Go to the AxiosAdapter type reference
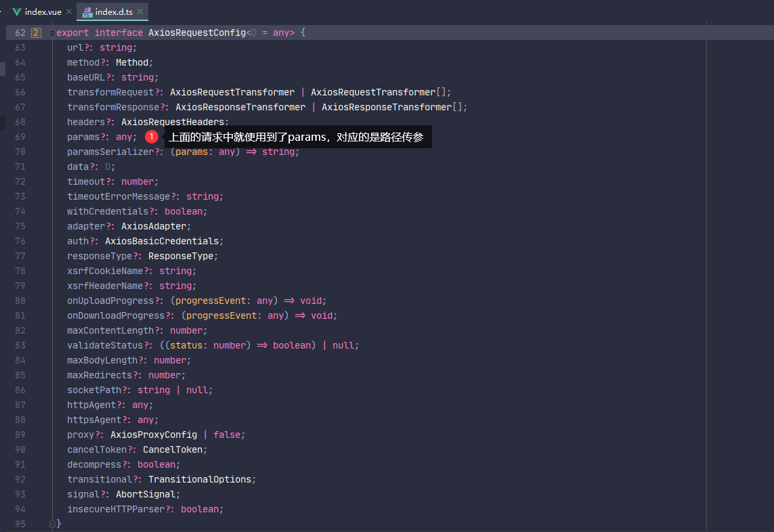 click(x=154, y=226)
